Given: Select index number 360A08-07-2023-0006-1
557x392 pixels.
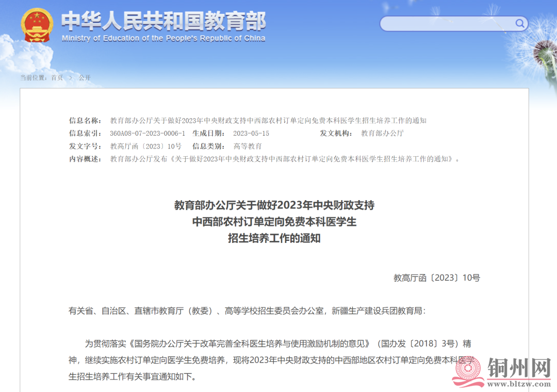Looking at the screenshot, I should 148,133.
